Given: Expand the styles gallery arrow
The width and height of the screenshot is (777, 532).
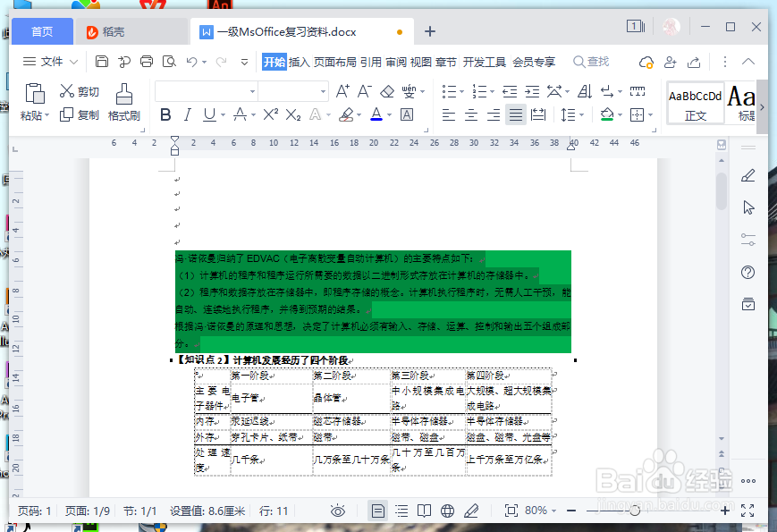Looking at the screenshot, I should [x=762, y=107].
